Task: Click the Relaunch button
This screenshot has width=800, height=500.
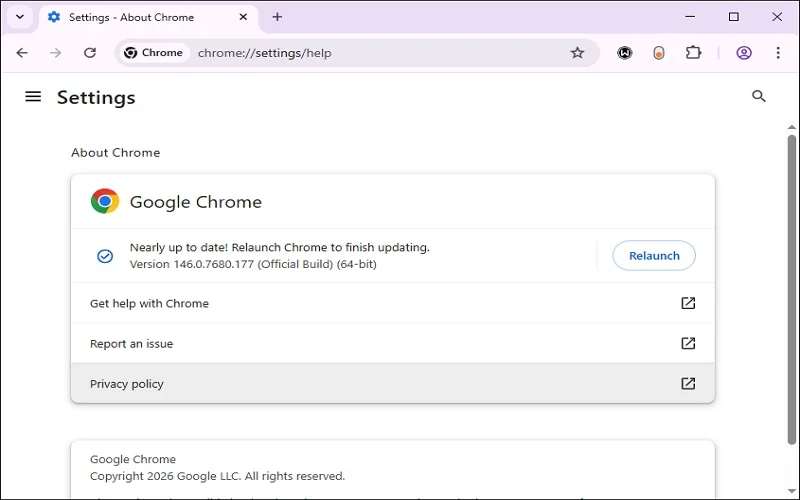Action: pyautogui.click(x=654, y=256)
